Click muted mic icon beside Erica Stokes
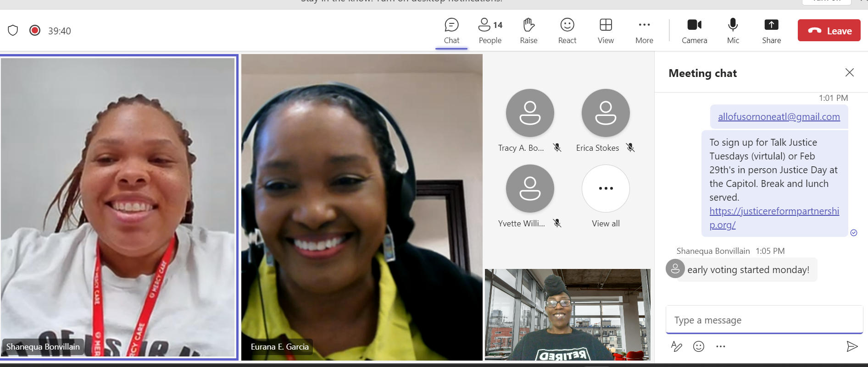Screen dimensions: 868x367 coord(631,148)
